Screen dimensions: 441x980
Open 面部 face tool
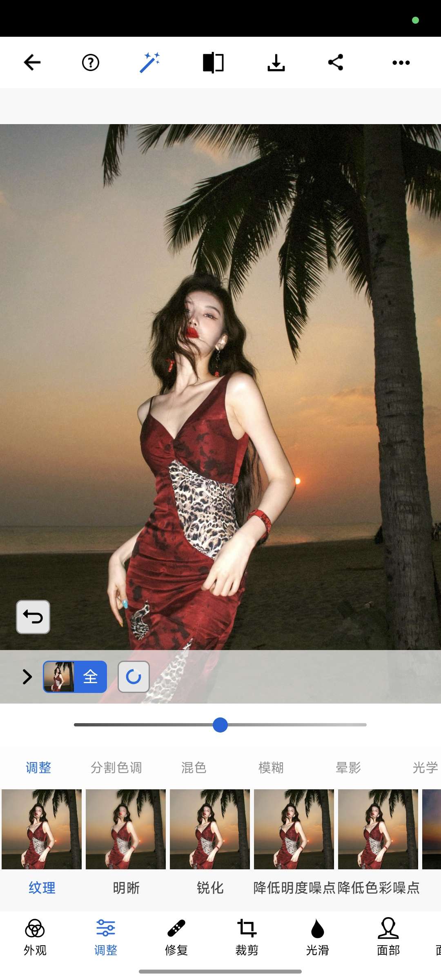coord(388,937)
